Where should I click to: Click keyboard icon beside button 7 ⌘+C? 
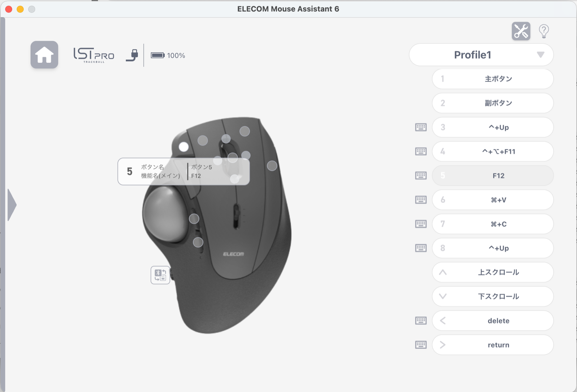click(x=421, y=224)
